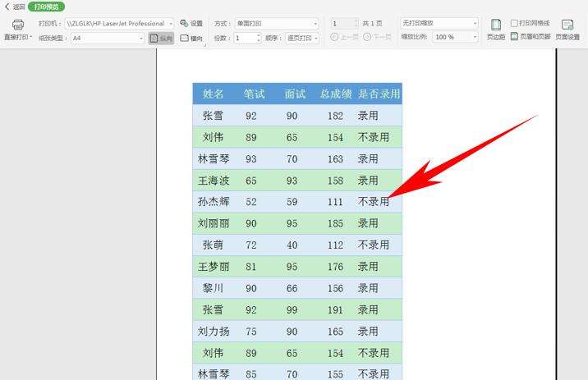Open 页边距 margins tool
588x380 pixels.
pos(496,28)
